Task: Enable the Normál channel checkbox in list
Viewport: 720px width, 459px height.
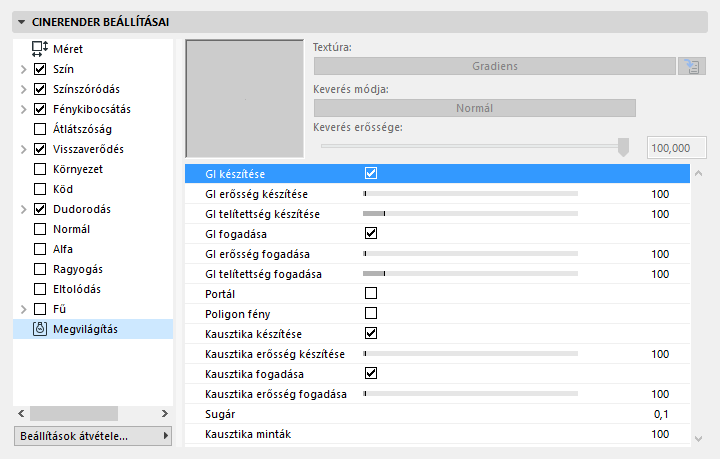Action: coord(40,229)
